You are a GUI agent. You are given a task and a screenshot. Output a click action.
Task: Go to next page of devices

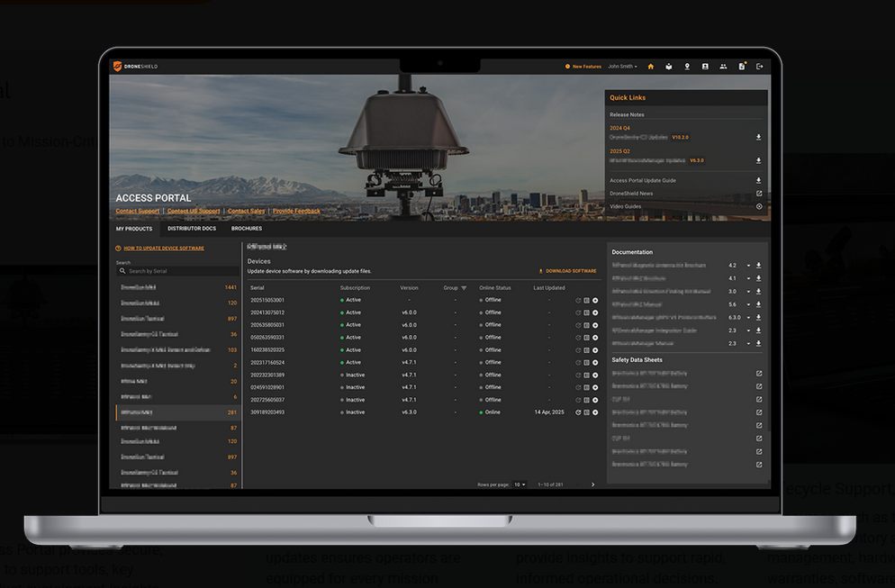pos(592,484)
